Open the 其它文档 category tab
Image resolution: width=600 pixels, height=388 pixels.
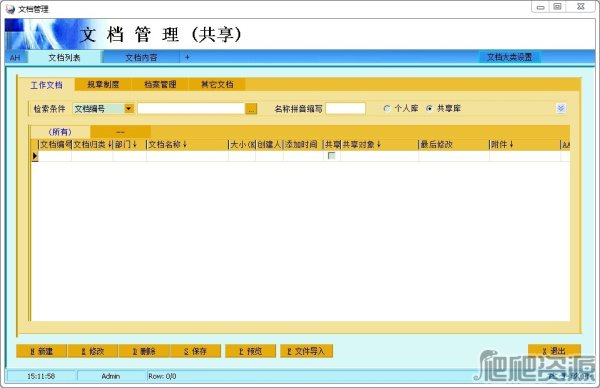(x=217, y=85)
